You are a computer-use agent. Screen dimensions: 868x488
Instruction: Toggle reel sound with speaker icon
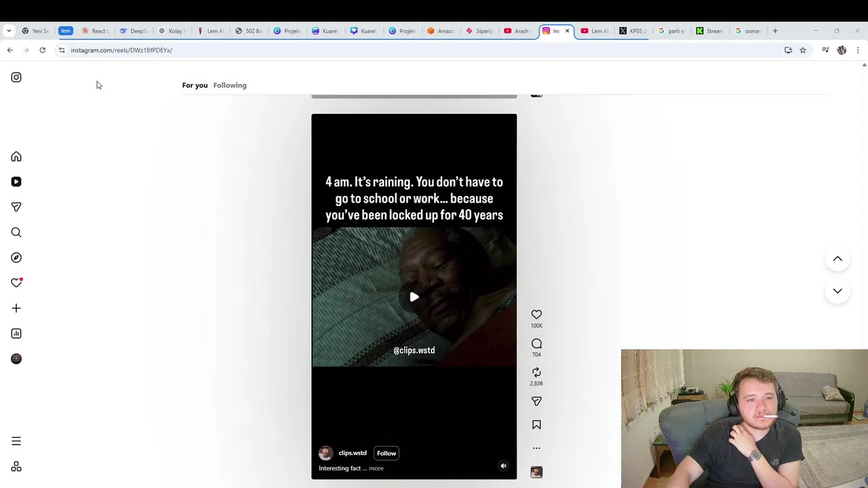tap(503, 466)
